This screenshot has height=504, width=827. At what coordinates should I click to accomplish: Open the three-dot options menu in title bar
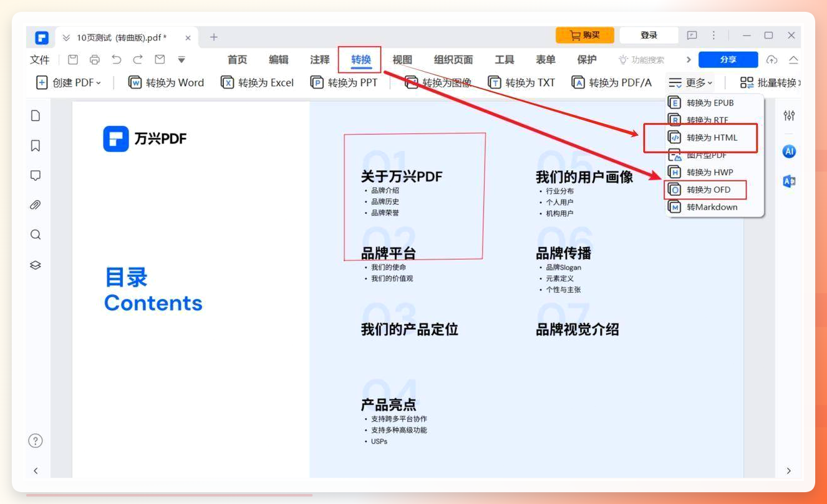(x=714, y=36)
